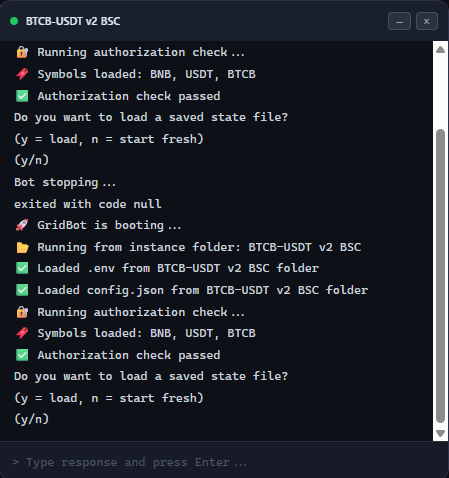This screenshot has height=478, width=449.
Task: Click the rocket icon beside GridBot is booting
Action: tap(22, 225)
